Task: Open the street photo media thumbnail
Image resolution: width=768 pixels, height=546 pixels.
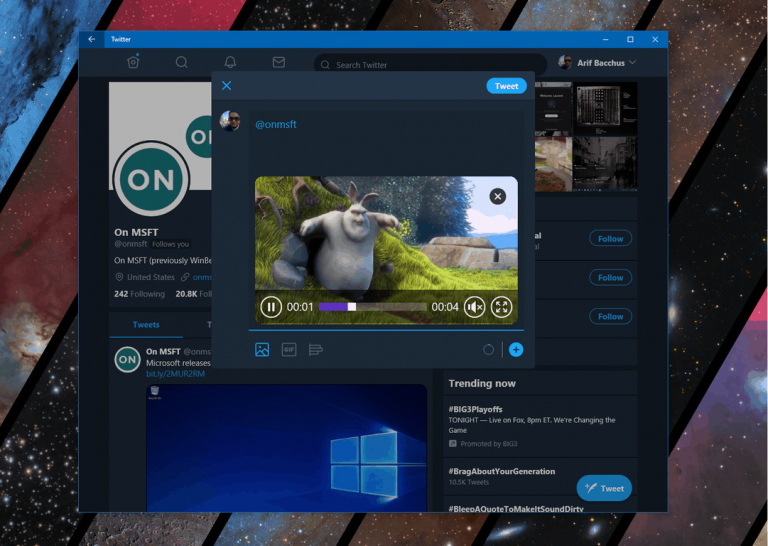Action: pos(605,163)
